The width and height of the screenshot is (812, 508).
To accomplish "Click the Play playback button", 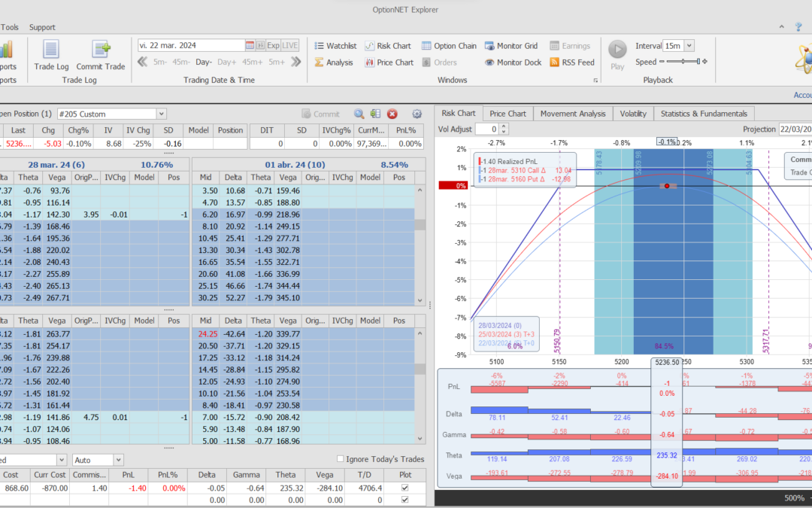I will (617, 50).
